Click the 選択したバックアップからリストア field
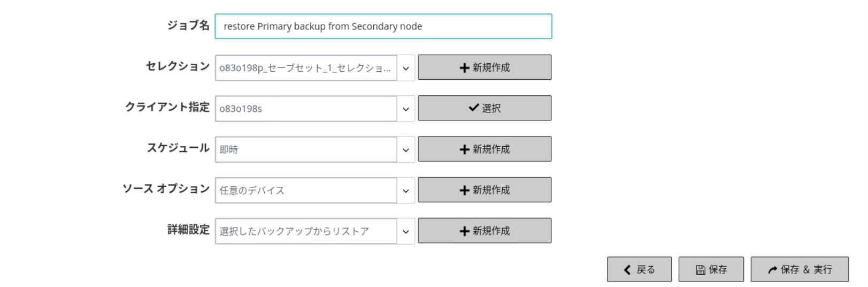Image resolution: width=868 pixels, height=287 pixels. pyautogui.click(x=306, y=231)
